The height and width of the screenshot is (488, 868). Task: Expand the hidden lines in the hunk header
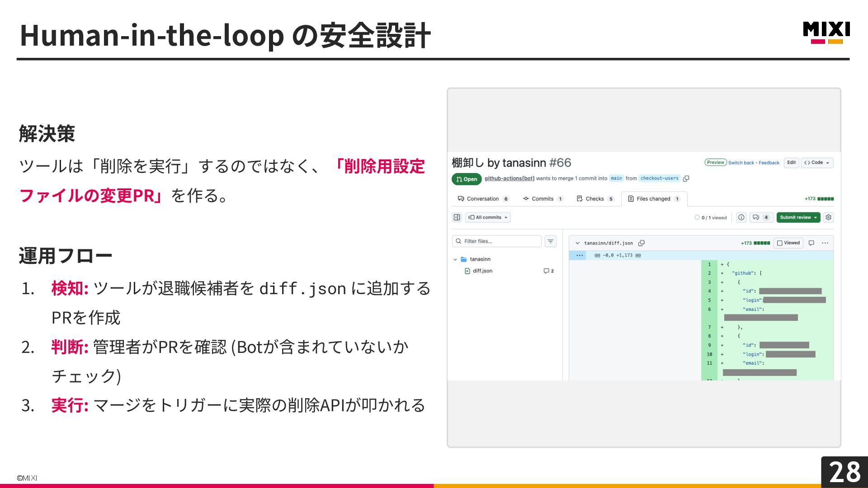[x=579, y=255]
